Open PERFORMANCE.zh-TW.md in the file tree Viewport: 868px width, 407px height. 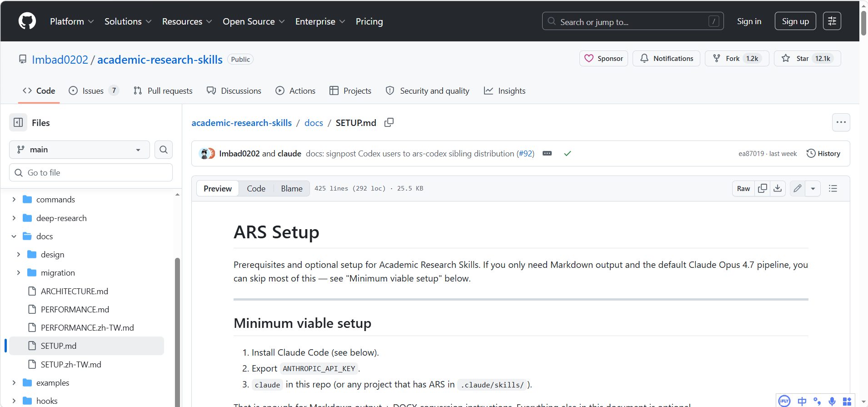[x=87, y=327]
